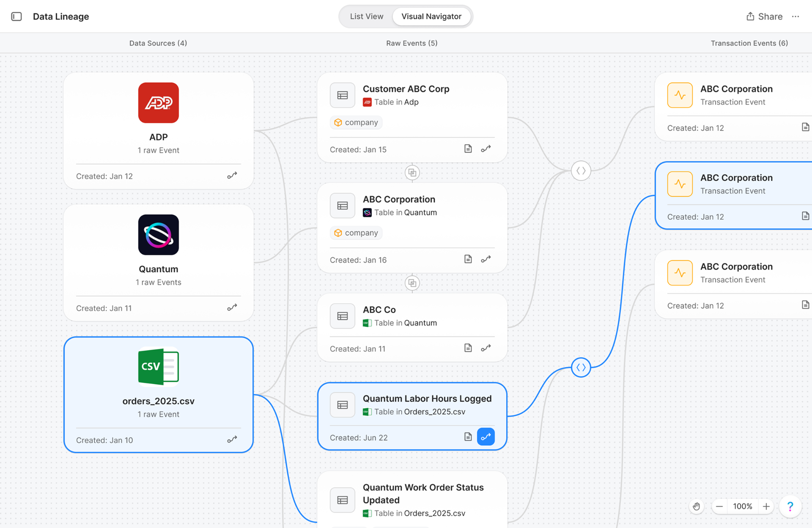
Task: Click the gray transform code node
Action: tap(581, 171)
